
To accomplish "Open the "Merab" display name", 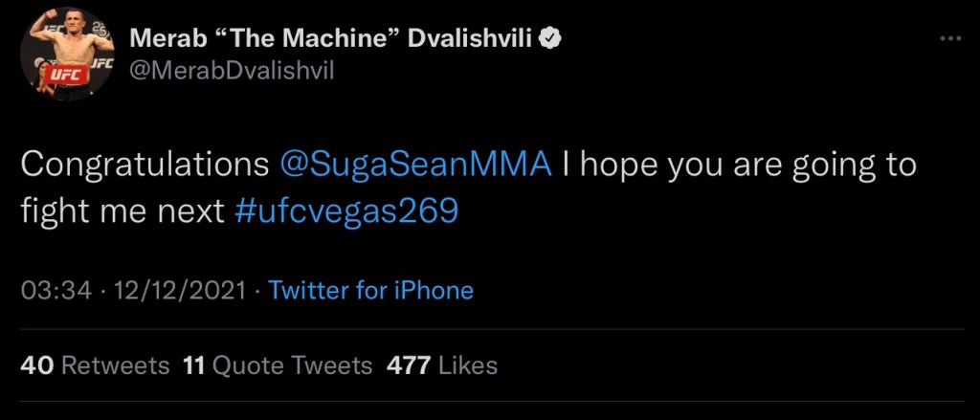I will click(167, 40).
